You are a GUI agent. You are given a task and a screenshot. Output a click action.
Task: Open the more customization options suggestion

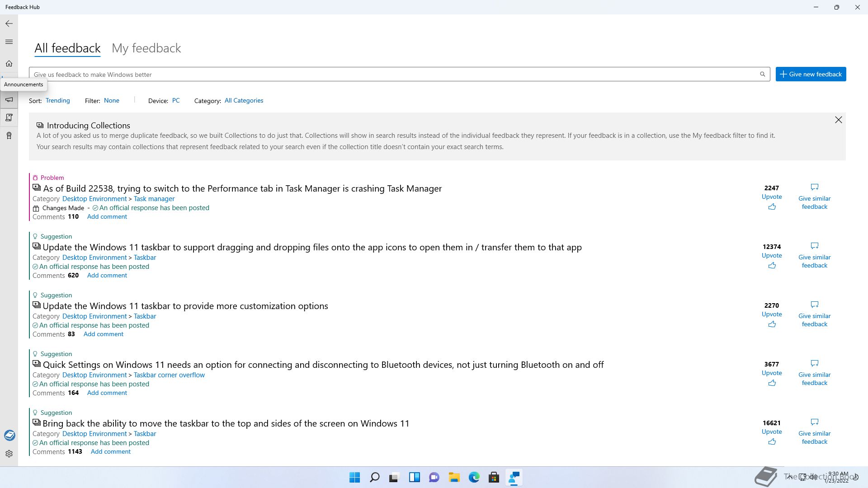tap(185, 306)
